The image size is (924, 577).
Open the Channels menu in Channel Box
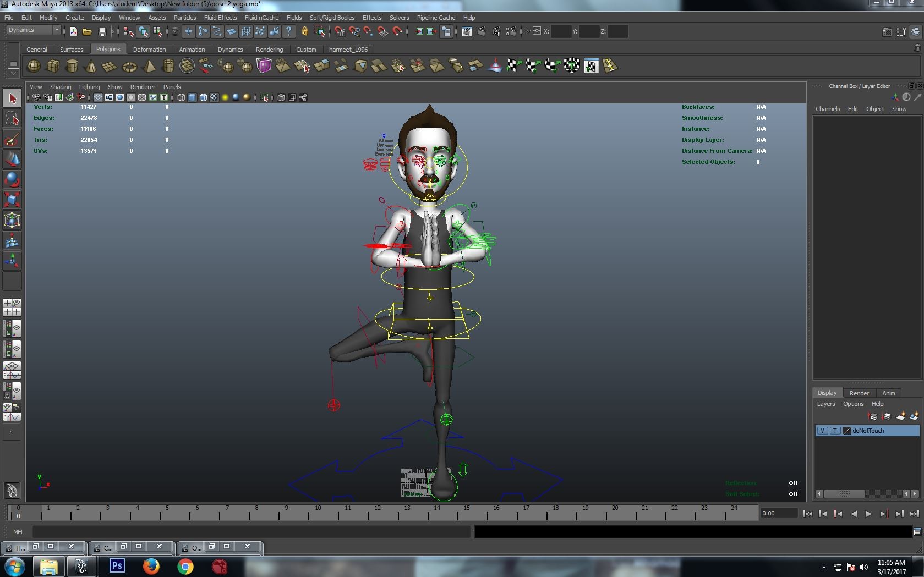pyautogui.click(x=827, y=109)
